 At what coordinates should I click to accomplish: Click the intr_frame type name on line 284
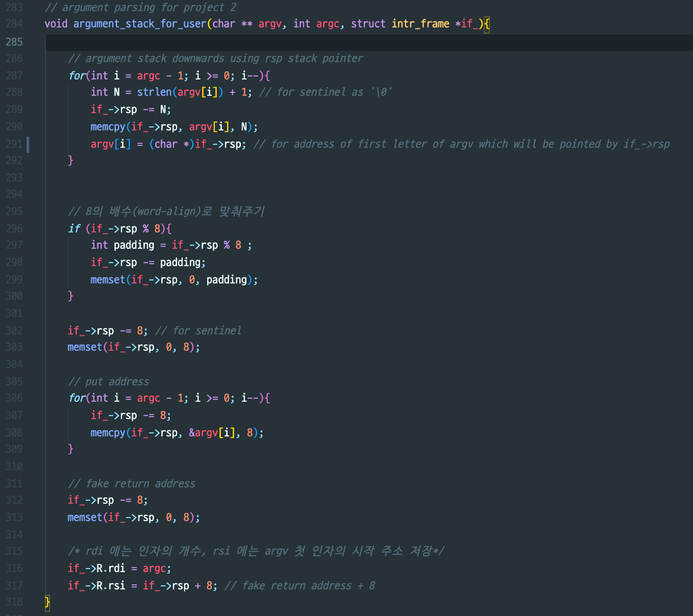click(x=420, y=23)
